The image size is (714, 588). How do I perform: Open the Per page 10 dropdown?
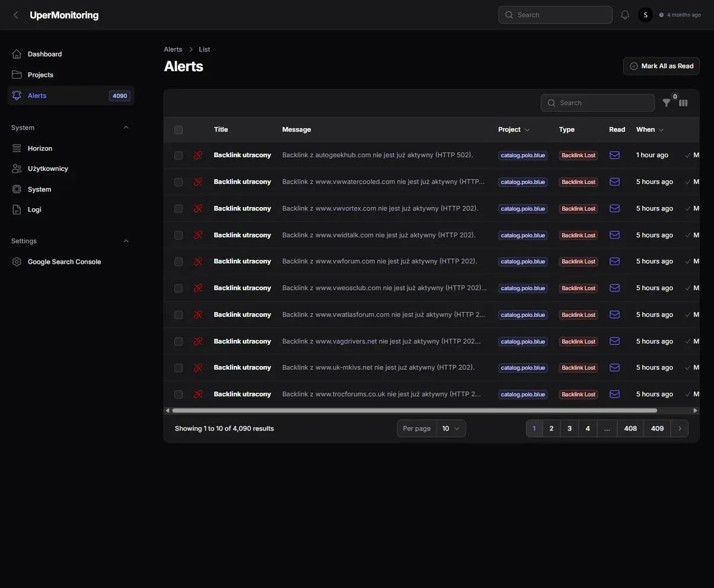tap(451, 428)
